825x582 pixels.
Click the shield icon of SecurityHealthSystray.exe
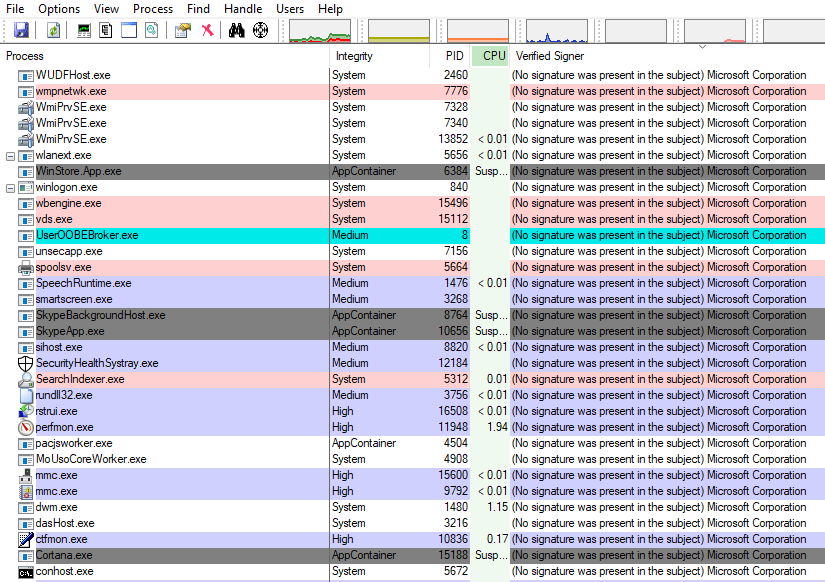click(25, 364)
